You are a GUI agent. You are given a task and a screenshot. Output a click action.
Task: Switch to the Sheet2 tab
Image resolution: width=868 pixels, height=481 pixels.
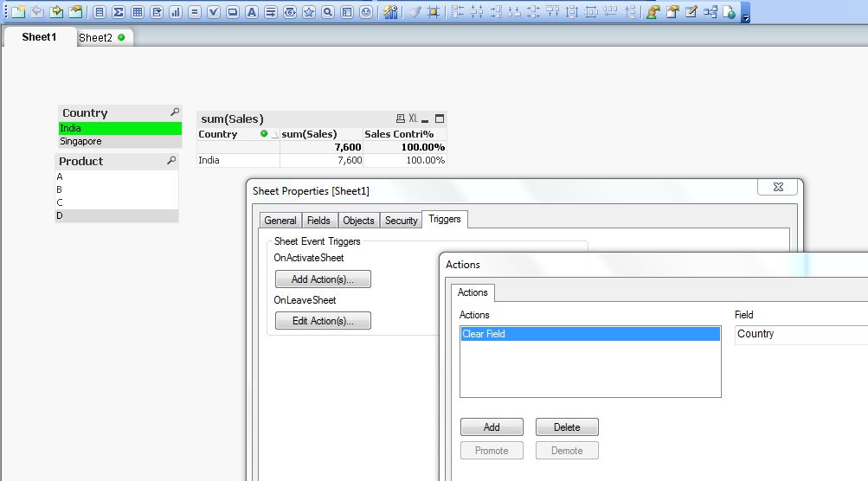(104, 38)
